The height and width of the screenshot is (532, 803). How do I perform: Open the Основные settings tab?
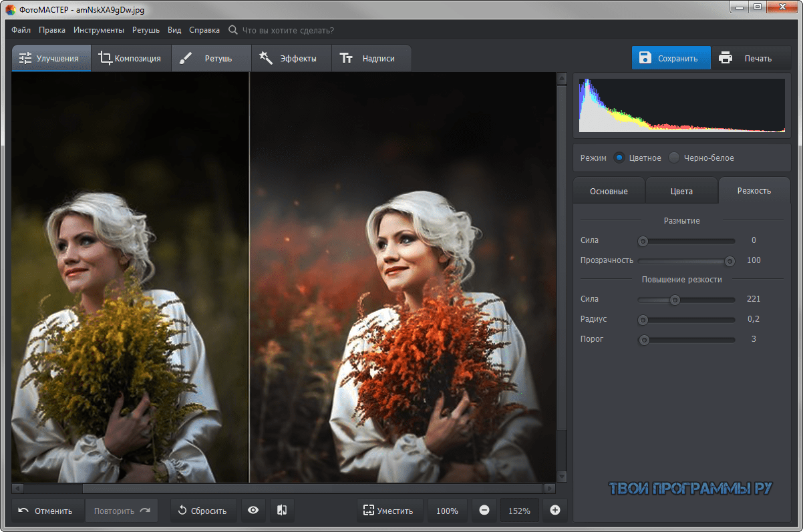pos(609,191)
